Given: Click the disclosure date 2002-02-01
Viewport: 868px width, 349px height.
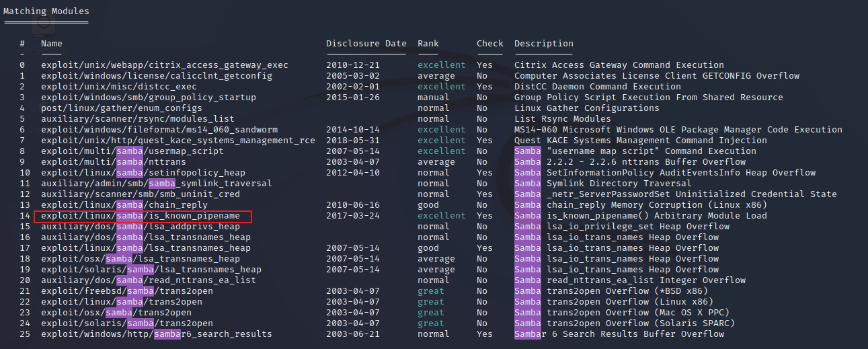Looking at the screenshot, I should 353,87.
